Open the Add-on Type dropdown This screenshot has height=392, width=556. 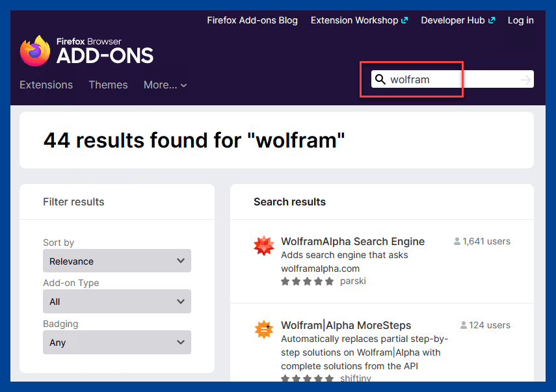coord(117,301)
